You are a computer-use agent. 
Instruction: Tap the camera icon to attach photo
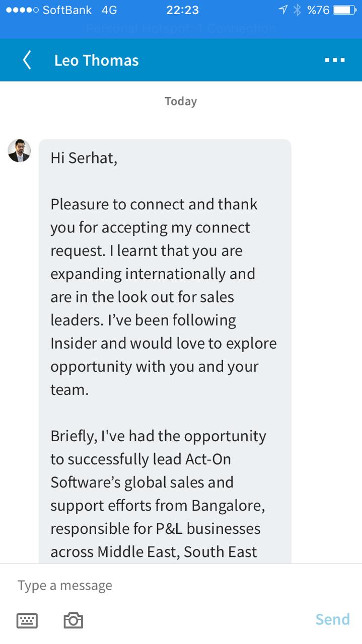(73, 620)
